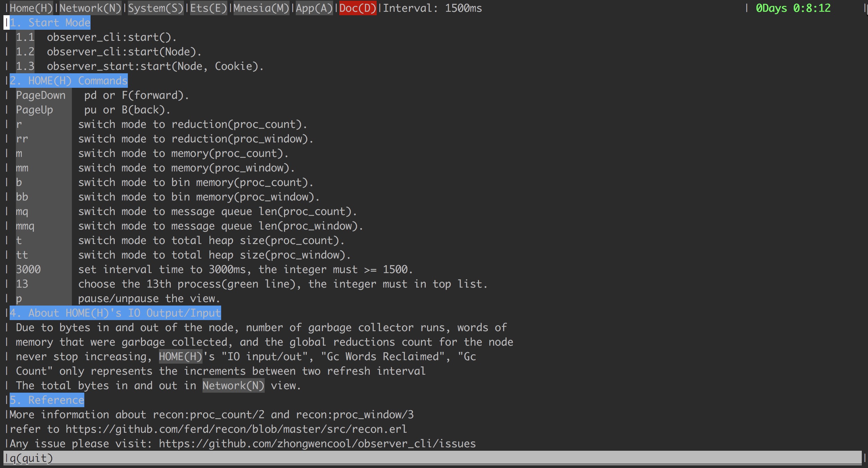The image size is (868, 468).
Task: Click the '5. Reference' section heading
Action: 47,400
